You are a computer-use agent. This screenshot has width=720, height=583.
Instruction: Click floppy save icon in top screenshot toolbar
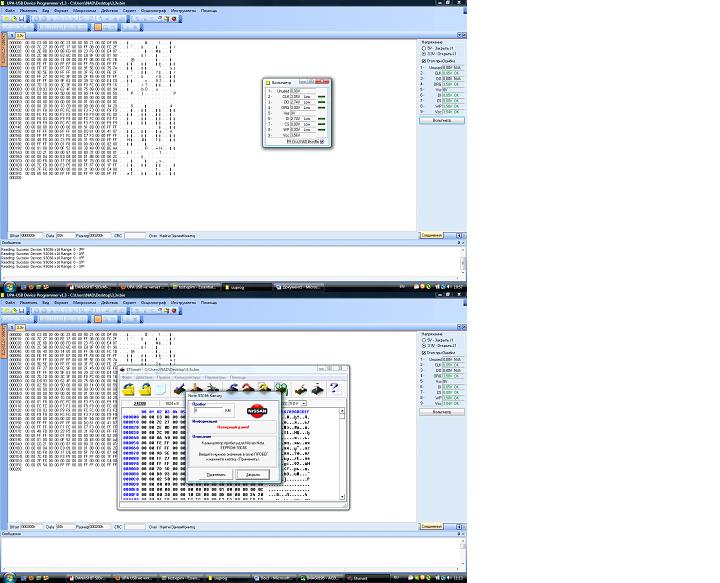click(x=21, y=19)
